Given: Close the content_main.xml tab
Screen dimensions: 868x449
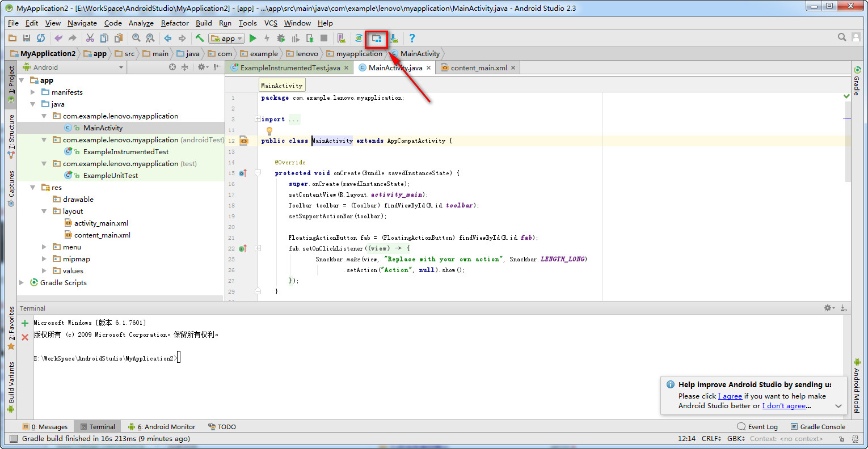Looking at the screenshot, I should 513,68.
